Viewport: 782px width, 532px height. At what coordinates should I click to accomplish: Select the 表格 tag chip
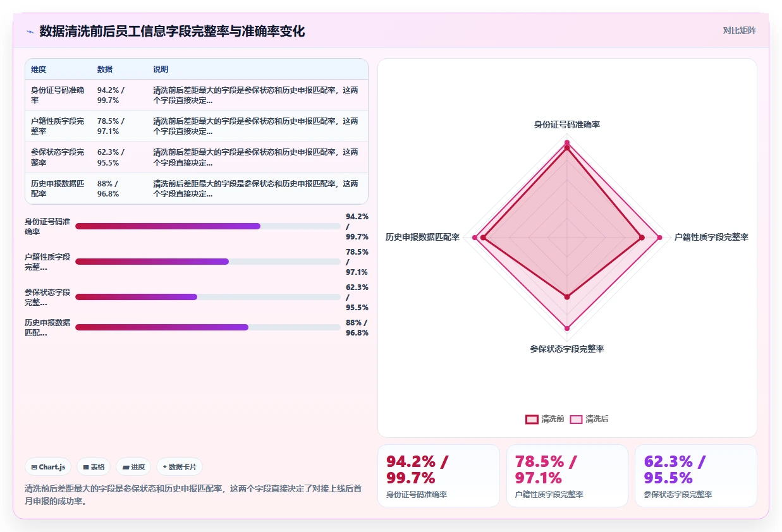tap(94, 467)
